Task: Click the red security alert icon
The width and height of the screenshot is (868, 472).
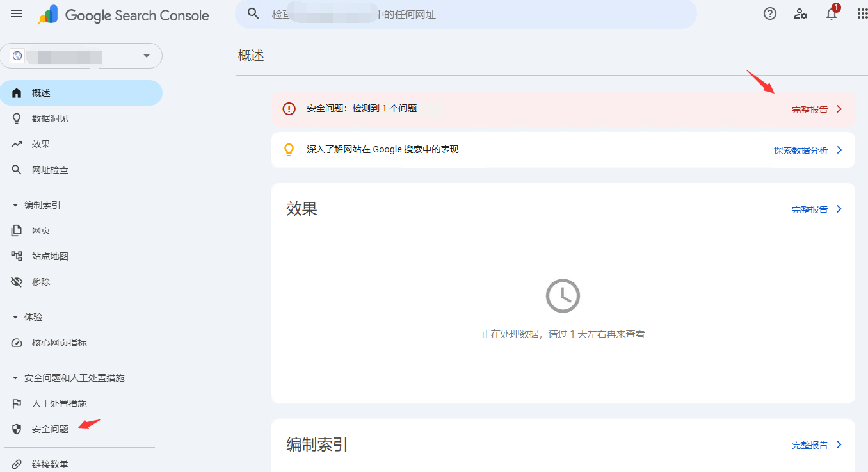Action: point(289,109)
